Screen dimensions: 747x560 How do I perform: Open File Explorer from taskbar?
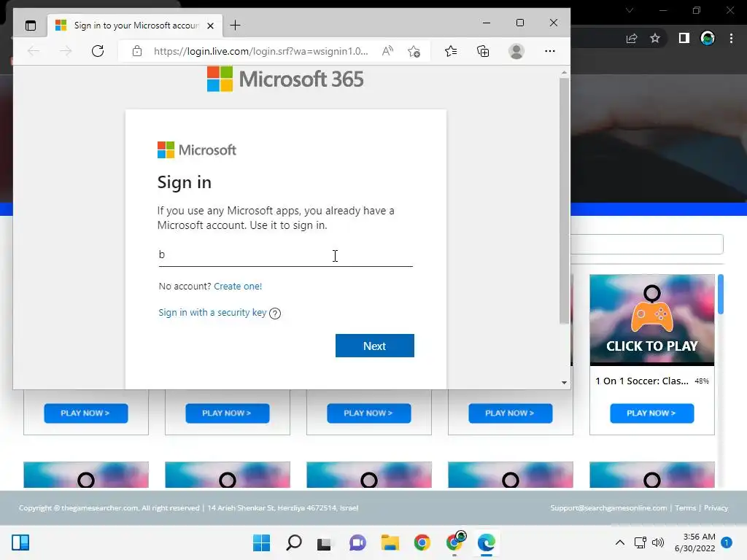(390, 542)
